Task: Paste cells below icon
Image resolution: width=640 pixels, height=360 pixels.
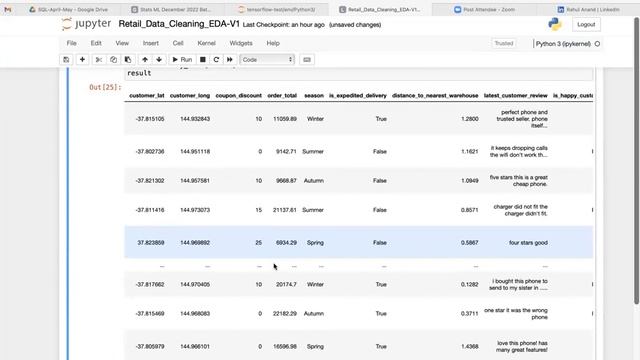Action: tap(128, 60)
